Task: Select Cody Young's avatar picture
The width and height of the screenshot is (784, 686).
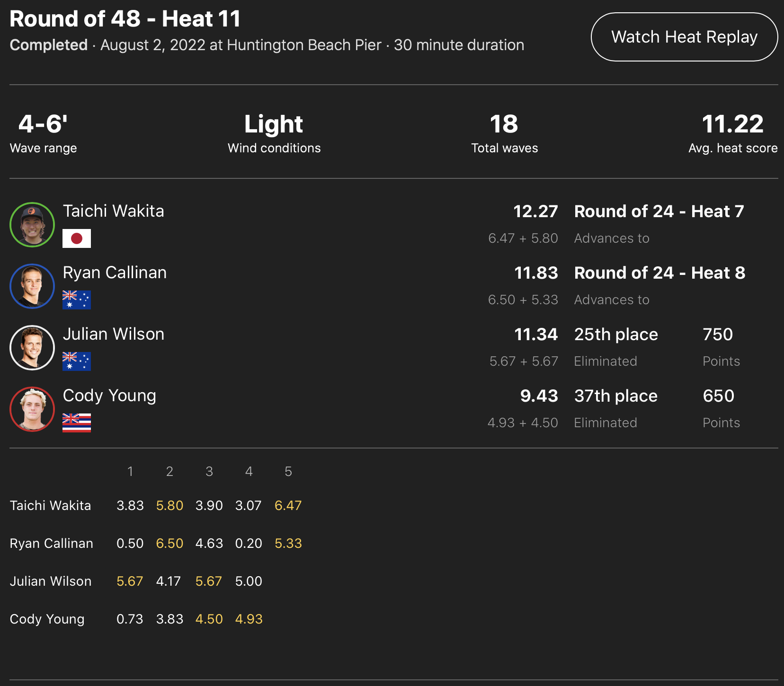Action: tap(32, 409)
